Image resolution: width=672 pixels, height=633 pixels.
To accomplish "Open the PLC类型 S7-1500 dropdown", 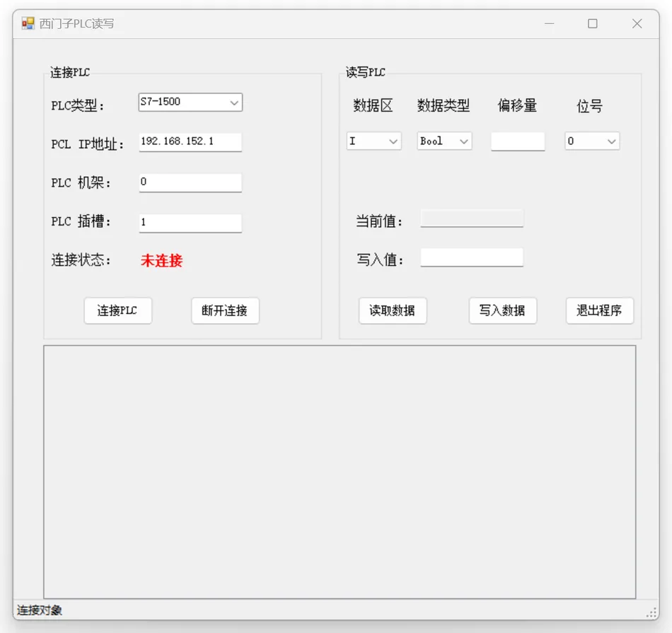I will 190,103.
